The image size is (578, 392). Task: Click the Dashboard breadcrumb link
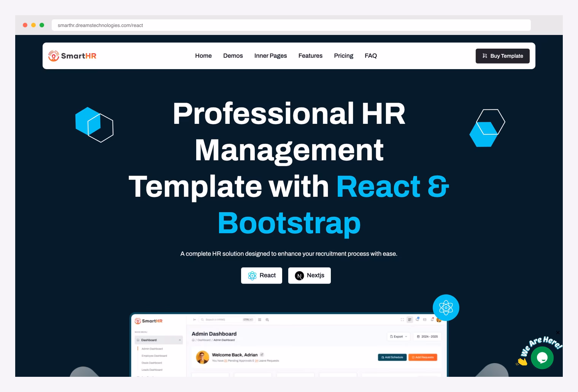tap(204, 340)
